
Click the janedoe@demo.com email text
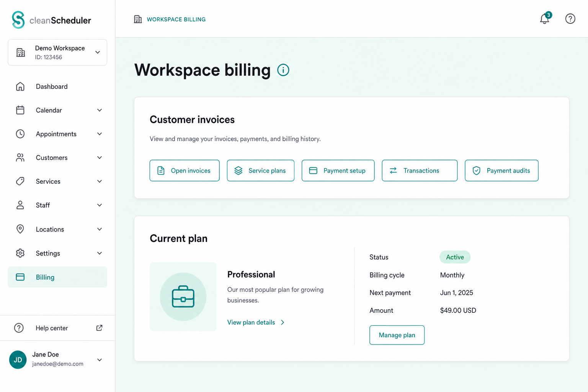tap(58, 364)
